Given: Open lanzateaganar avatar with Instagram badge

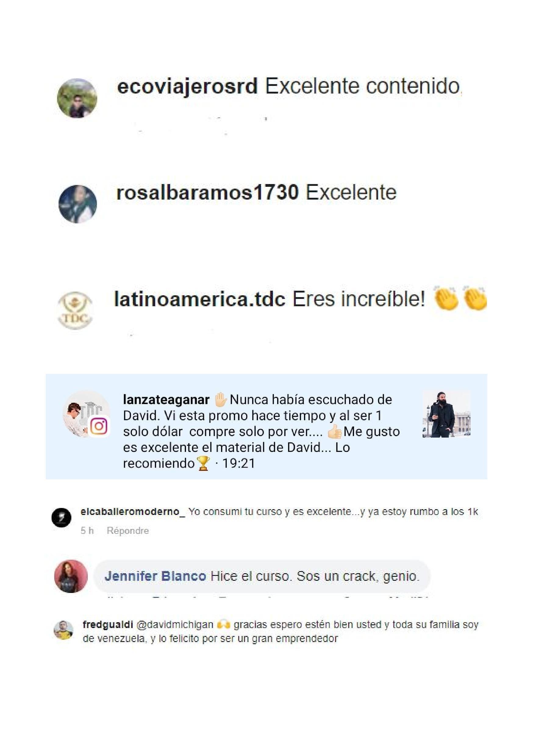Looking at the screenshot, I should coord(86,414).
